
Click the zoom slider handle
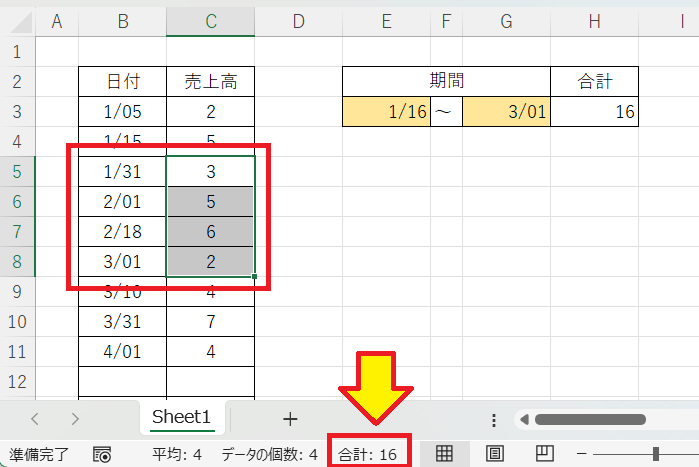click(655, 454)
